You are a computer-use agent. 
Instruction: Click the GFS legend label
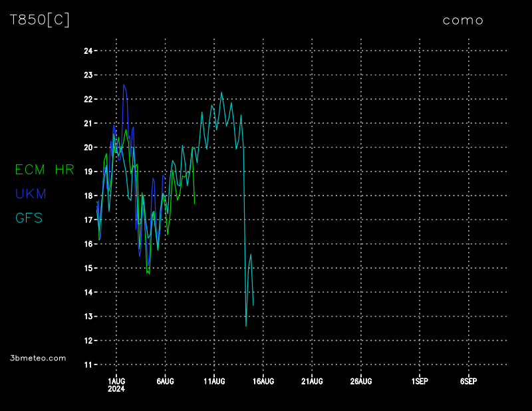(x=29, y=217)
